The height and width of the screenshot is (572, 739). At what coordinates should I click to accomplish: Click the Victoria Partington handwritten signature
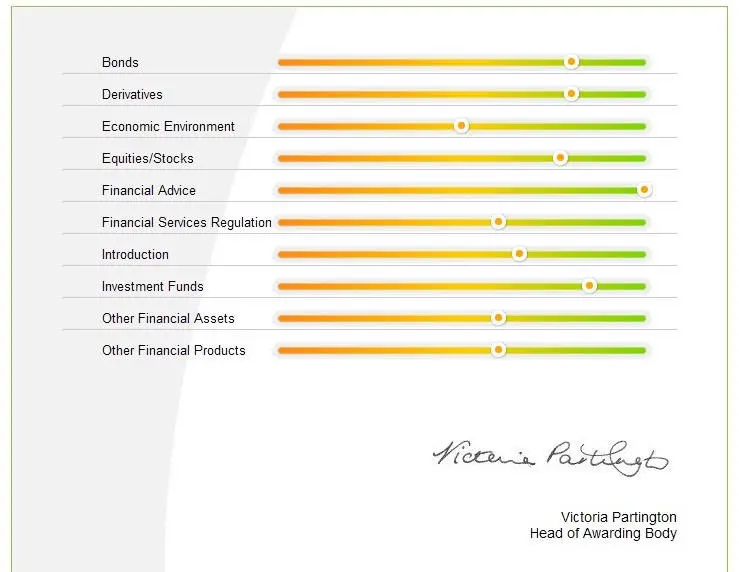coord(550,458)
